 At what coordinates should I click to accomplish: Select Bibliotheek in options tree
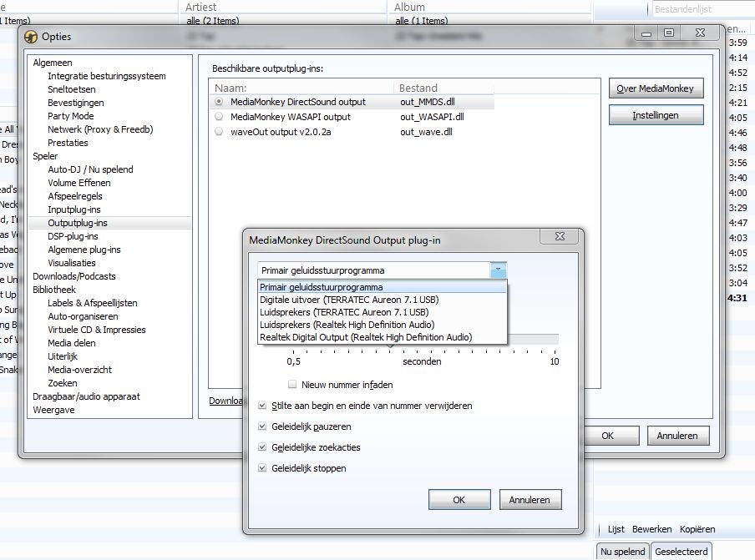tap(54, 290)
